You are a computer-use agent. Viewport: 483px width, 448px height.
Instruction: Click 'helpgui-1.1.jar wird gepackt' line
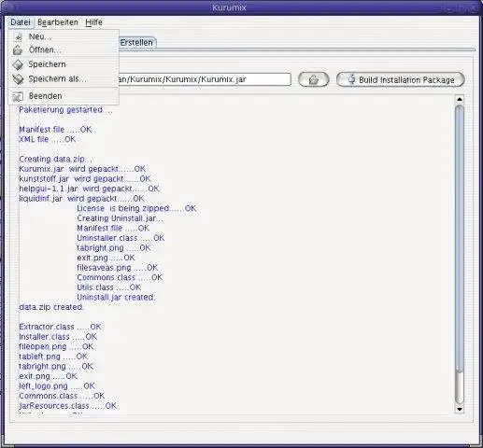coord(89,189)
